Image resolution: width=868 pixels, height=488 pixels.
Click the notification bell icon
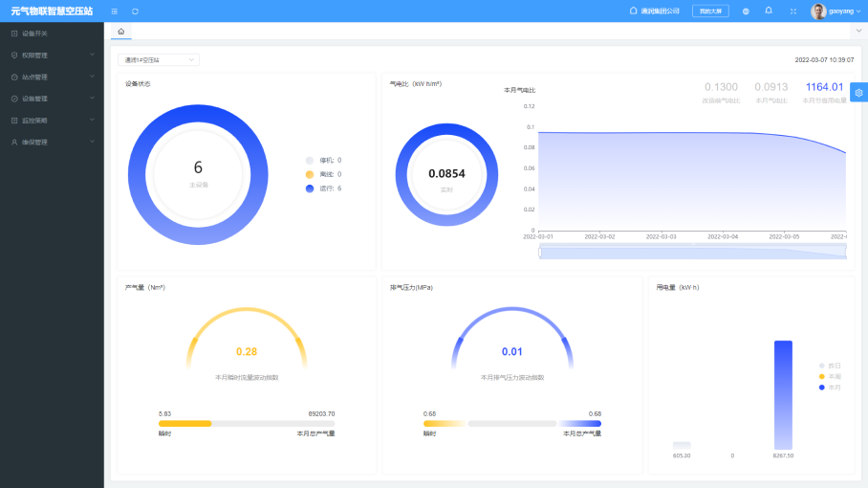769,11
